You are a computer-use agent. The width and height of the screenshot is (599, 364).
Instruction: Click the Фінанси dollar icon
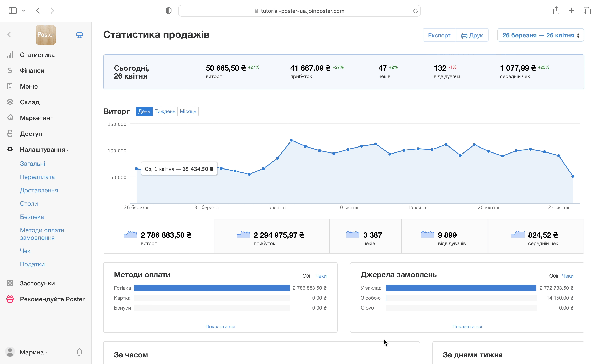click(x=10, y=71)
